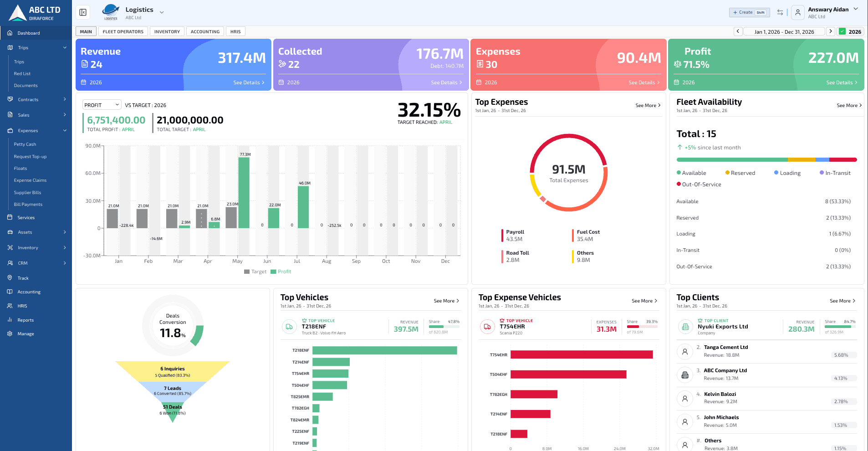Click the swap arrows icon in header
The image size is (868, 451).
pyautogui.click(x=780, y=12)
